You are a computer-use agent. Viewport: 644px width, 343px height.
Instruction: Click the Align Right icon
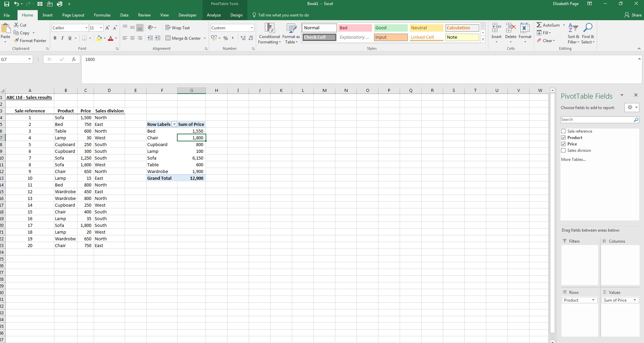140,38
